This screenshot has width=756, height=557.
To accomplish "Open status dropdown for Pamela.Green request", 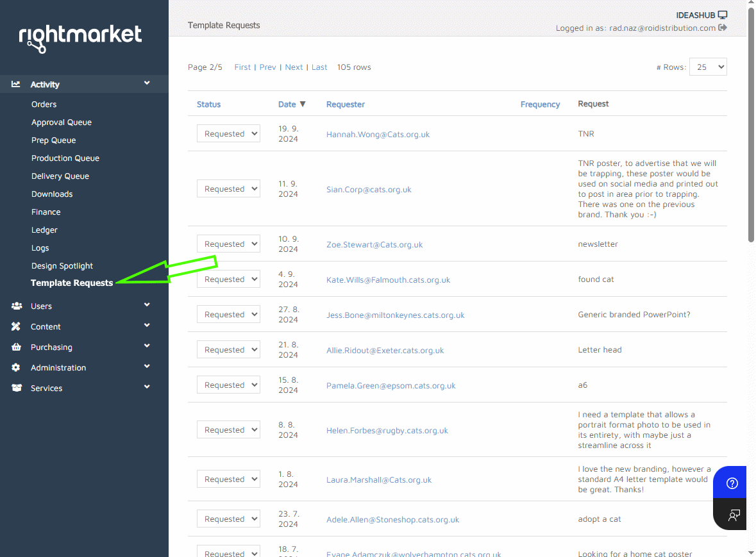I will pos(228,385).
